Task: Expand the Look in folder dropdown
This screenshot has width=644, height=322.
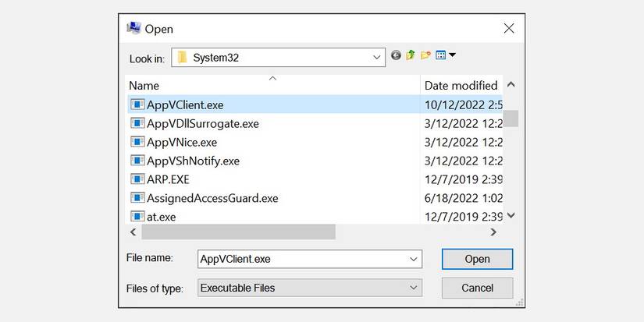Action: pos(377,56)
